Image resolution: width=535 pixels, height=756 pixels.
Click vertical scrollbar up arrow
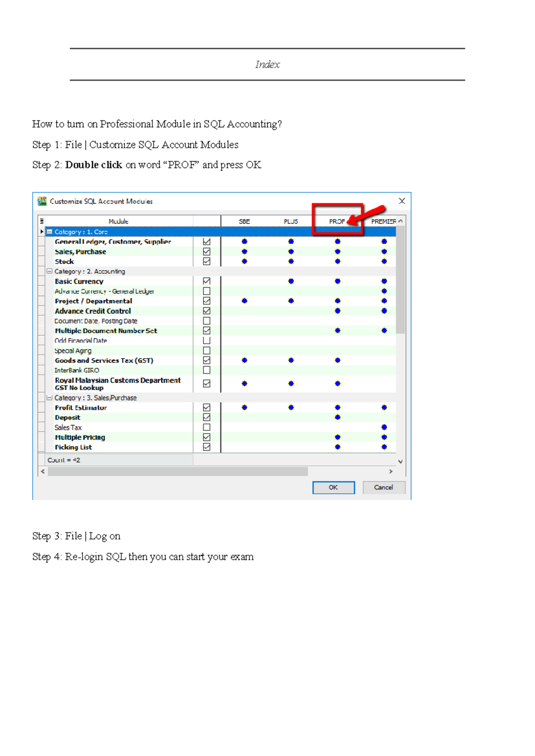[x=400, y=221]
